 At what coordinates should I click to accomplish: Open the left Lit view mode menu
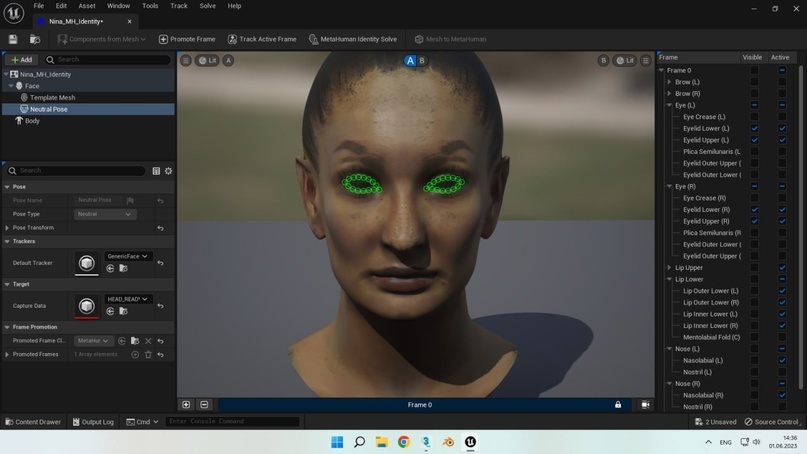pyautogui.click(x=207, y=61)
